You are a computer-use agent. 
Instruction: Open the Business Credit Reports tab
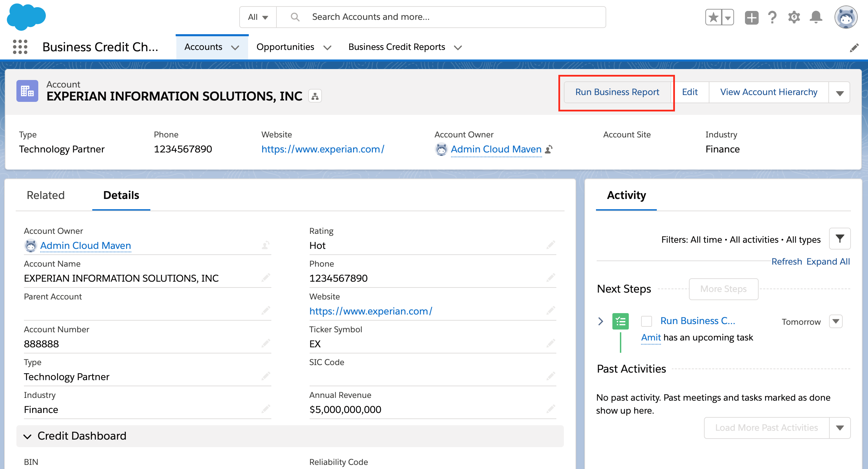point(396,47)
